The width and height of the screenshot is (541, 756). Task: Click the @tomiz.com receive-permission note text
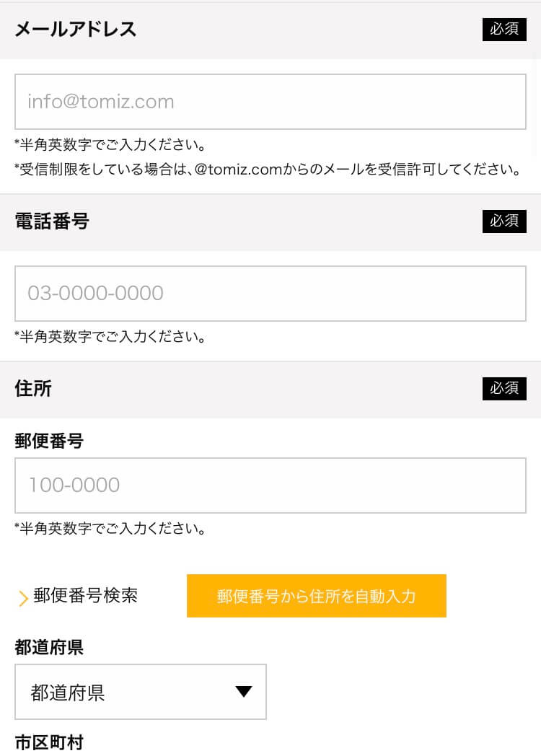pos(268,170)
